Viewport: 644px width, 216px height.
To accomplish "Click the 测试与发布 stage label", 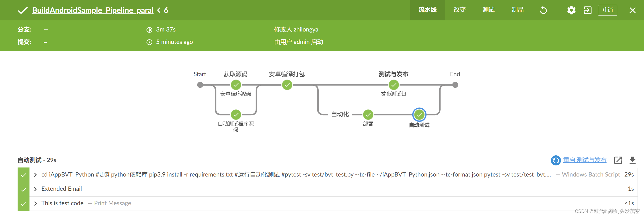I will [393, 74].
